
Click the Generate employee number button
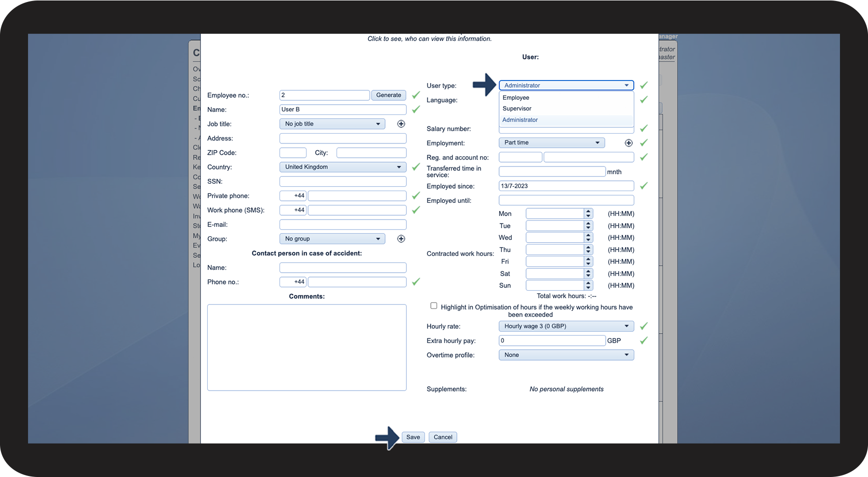(389, 95)
